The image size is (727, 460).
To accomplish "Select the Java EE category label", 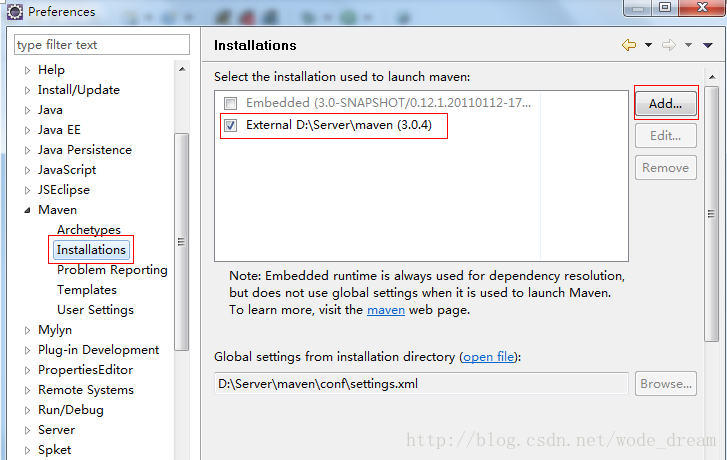I will pyautogui.click(x=59, y=129).
